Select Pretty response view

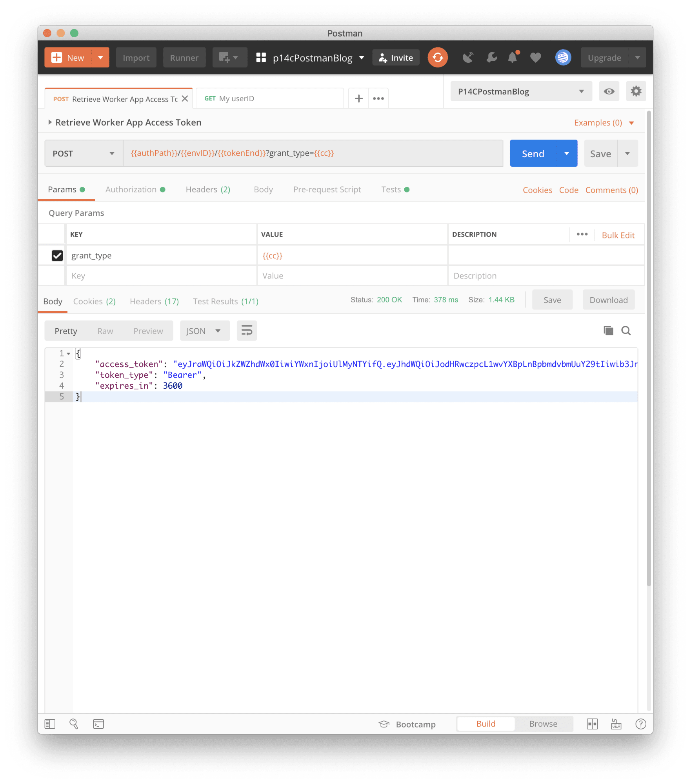[66, 331]
